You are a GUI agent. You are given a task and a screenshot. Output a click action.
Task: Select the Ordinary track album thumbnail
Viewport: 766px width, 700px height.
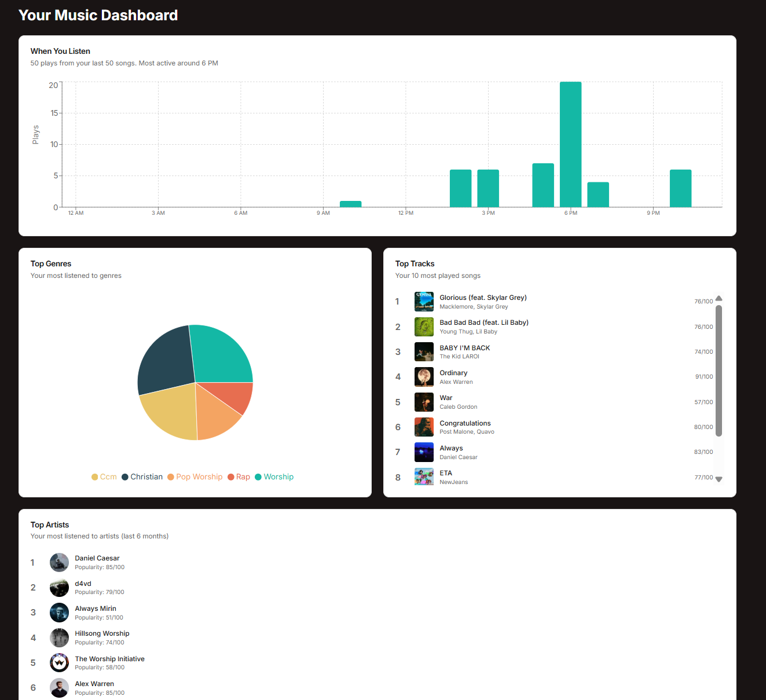coord(424,377)
